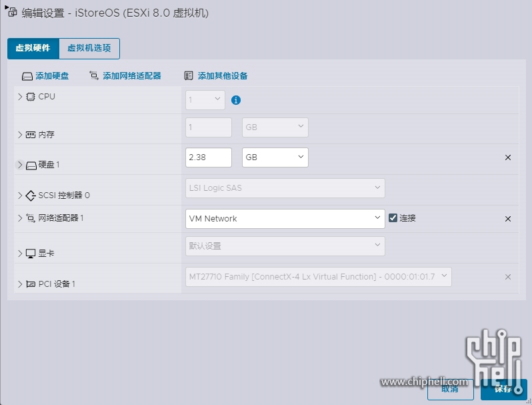The height and width of the screenshot is (405, 532).
Task: Click the memory (内存) icon
Action: (31, 135)
